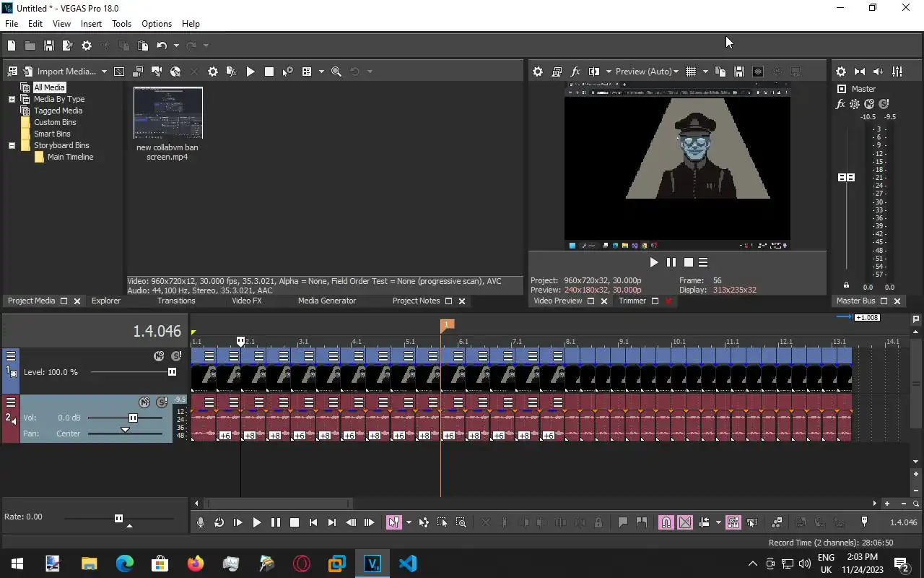Adjust the Master Bus volume fader

pyautogui.click(x=846, y=177)
